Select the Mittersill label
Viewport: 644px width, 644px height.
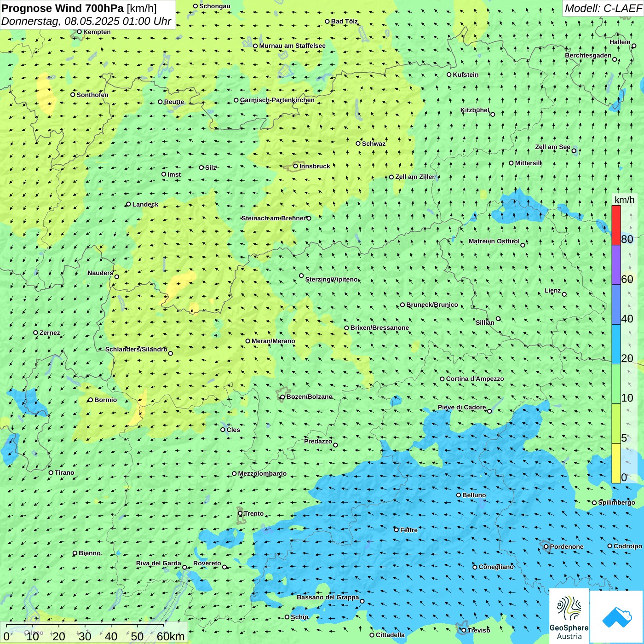529,163
